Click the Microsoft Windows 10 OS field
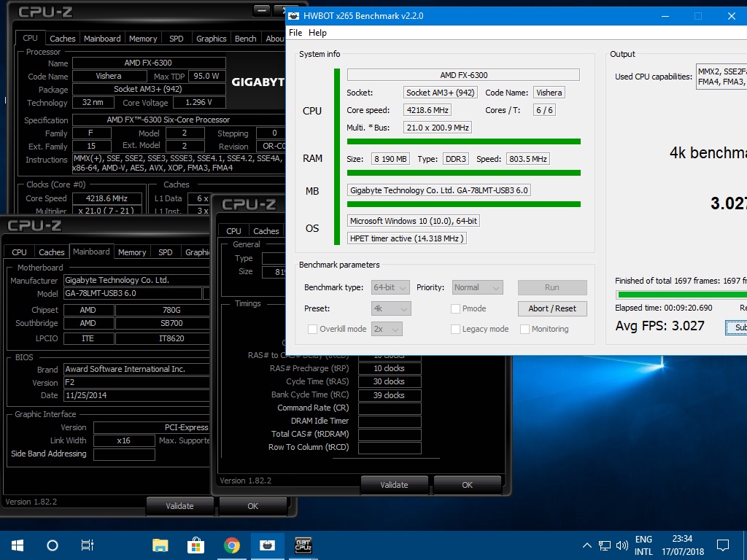 (x=414, y=221)
